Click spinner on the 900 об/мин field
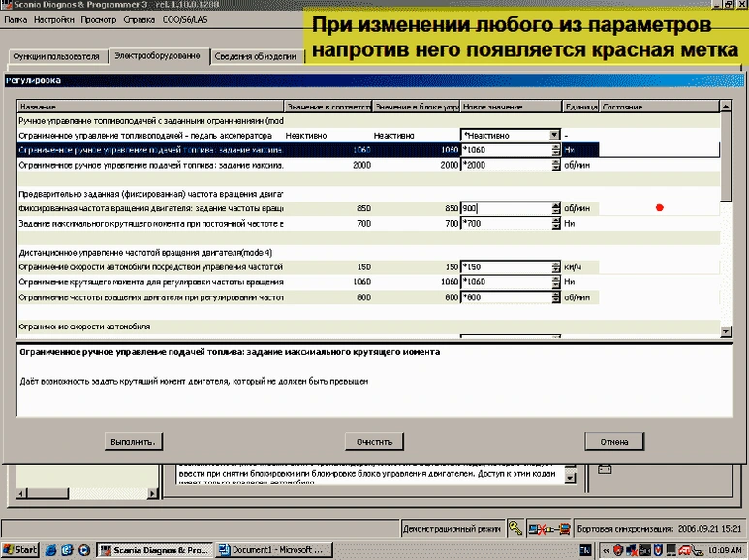 coord(555,208)
